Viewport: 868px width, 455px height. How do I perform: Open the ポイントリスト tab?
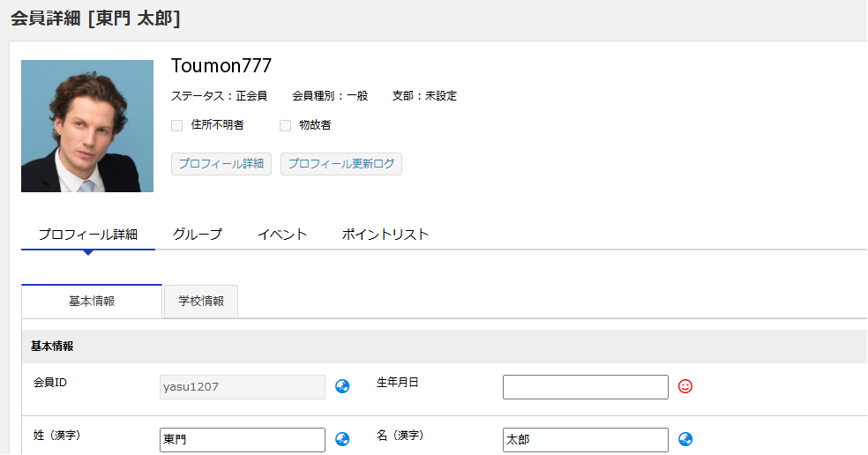click(385, 235)
